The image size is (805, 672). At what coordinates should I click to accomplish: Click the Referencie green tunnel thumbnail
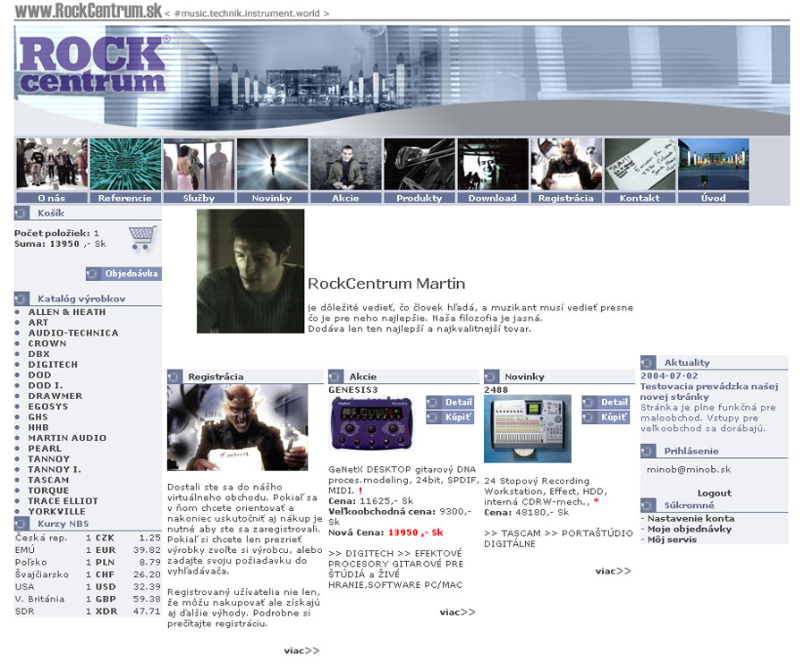[x=125, y=164]
